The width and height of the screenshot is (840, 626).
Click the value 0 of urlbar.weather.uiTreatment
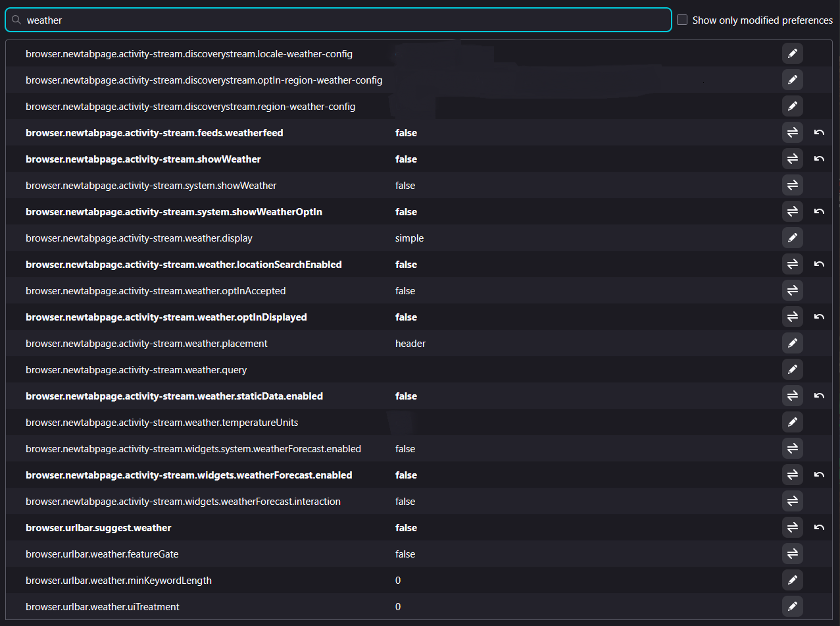(x=398, y=607)
